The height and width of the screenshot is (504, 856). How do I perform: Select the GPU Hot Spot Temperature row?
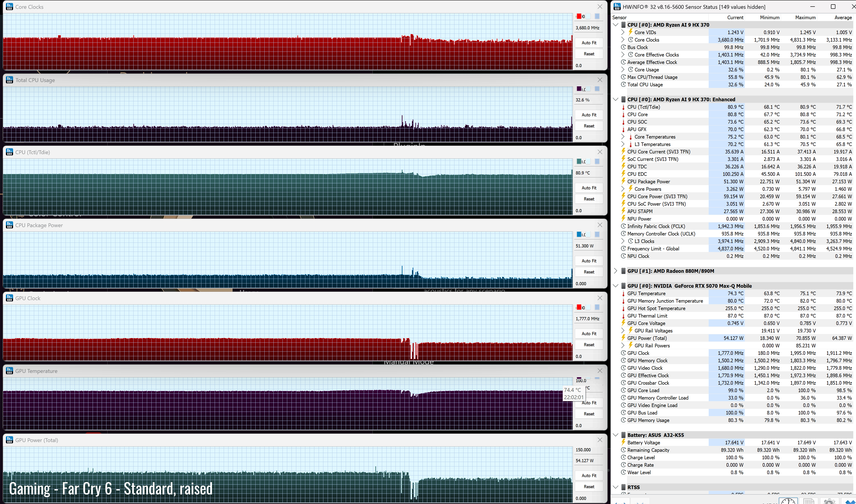737,308
